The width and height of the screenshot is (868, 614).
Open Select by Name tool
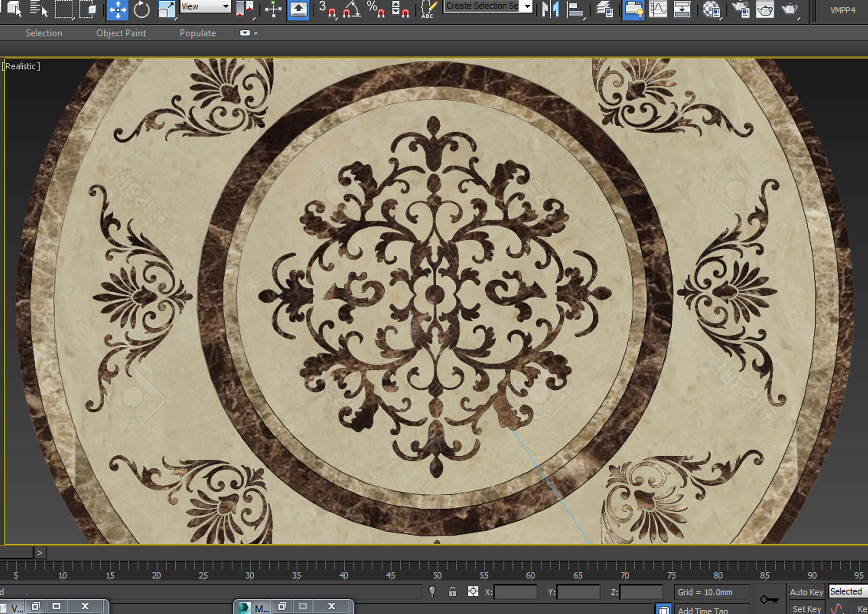39,9
